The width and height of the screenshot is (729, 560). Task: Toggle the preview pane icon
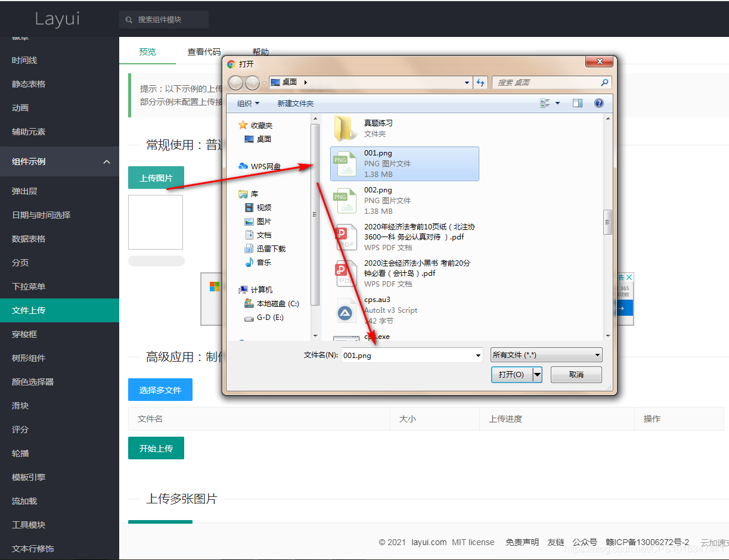click(577, 103)
